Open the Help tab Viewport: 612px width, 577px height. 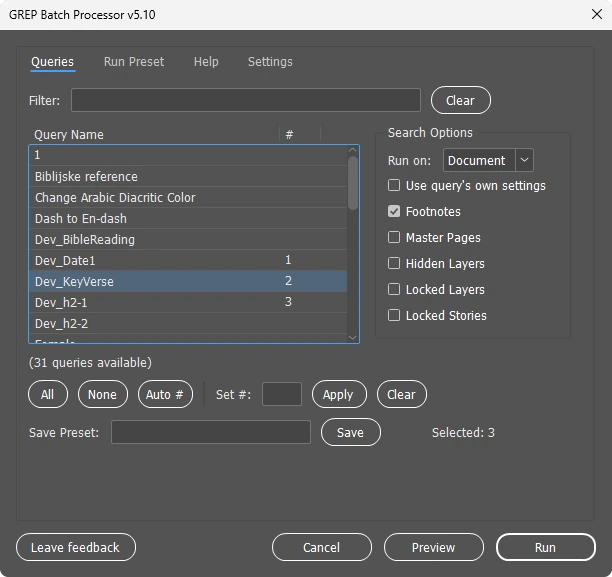[x=206, y=62]
